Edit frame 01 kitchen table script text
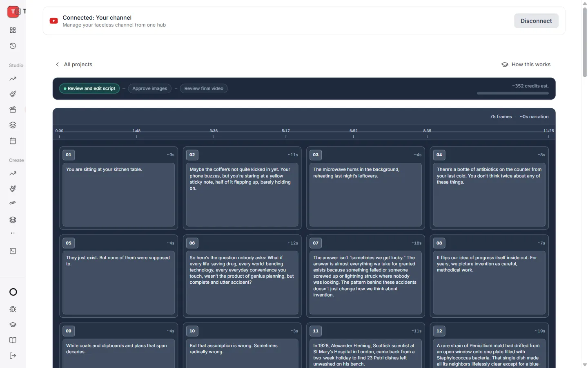 point(118,195)
